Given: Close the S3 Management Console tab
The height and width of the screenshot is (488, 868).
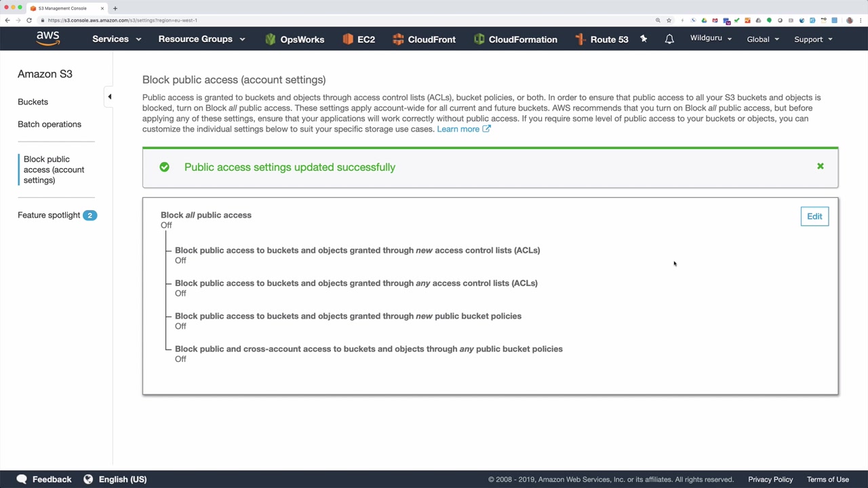Looking at the screenshot, I should click(x=102, y=8).
